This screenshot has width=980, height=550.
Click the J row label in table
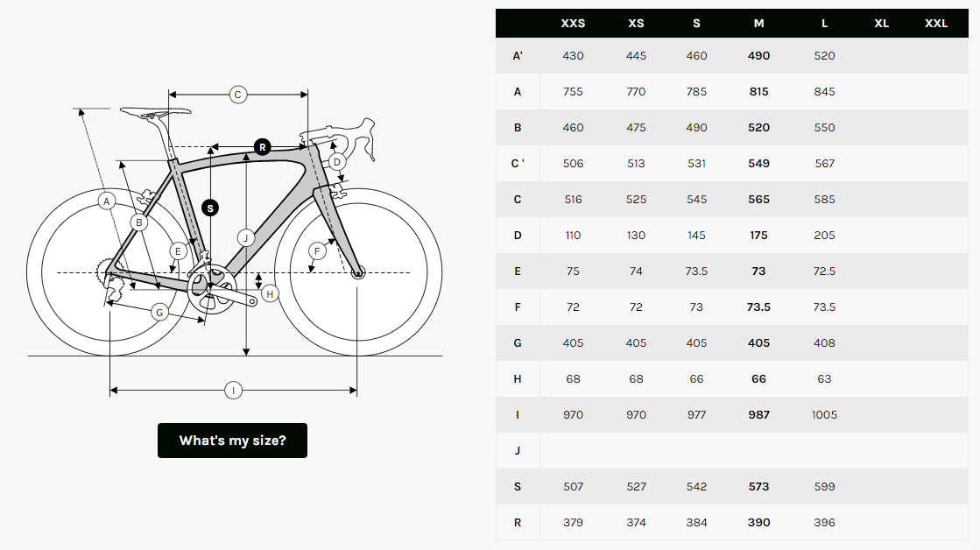518,450
